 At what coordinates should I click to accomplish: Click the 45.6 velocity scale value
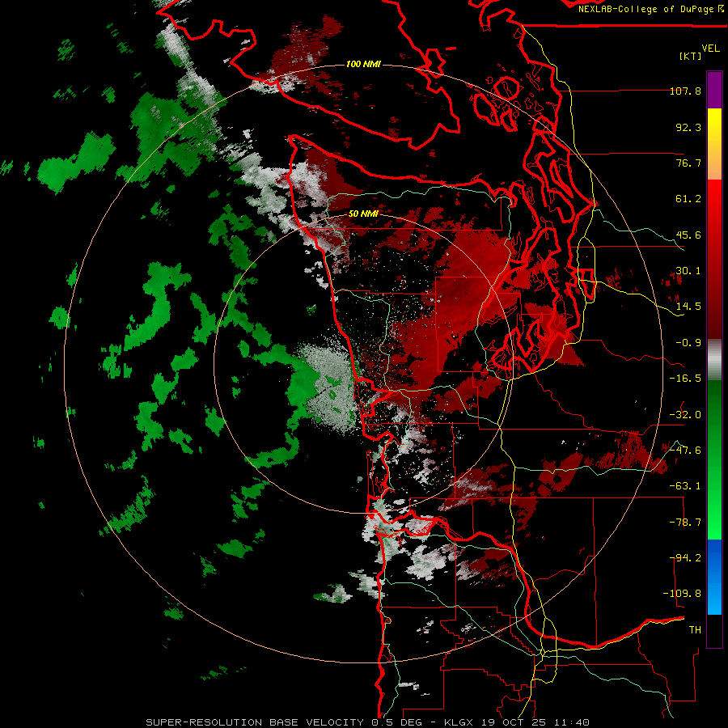click(x=688, y=235)
